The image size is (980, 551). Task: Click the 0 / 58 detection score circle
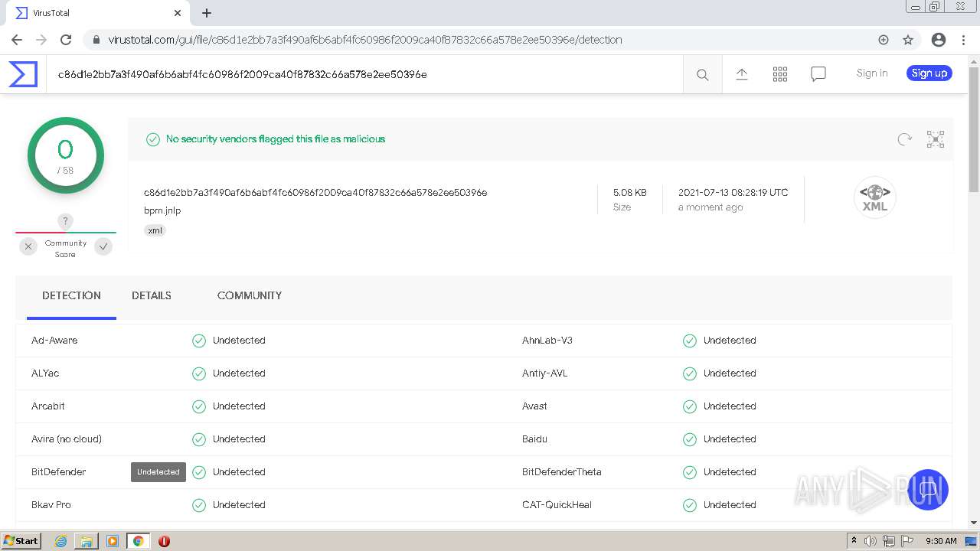click(66, 156)
